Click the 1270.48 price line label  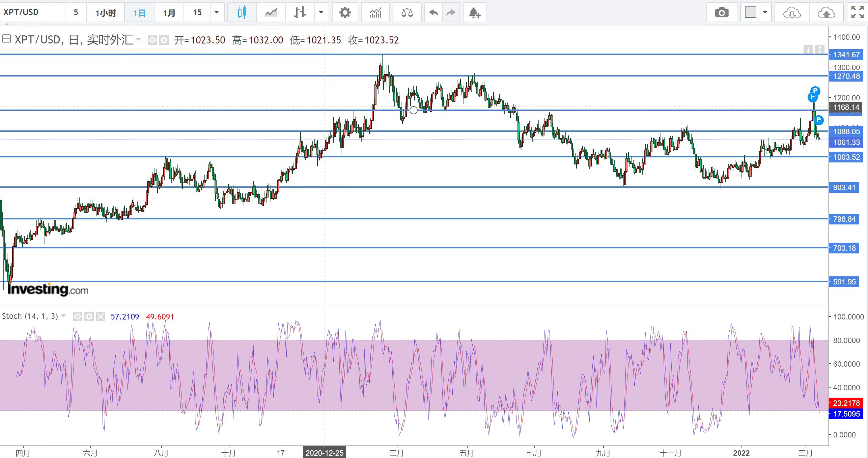[x=846, y=76]
